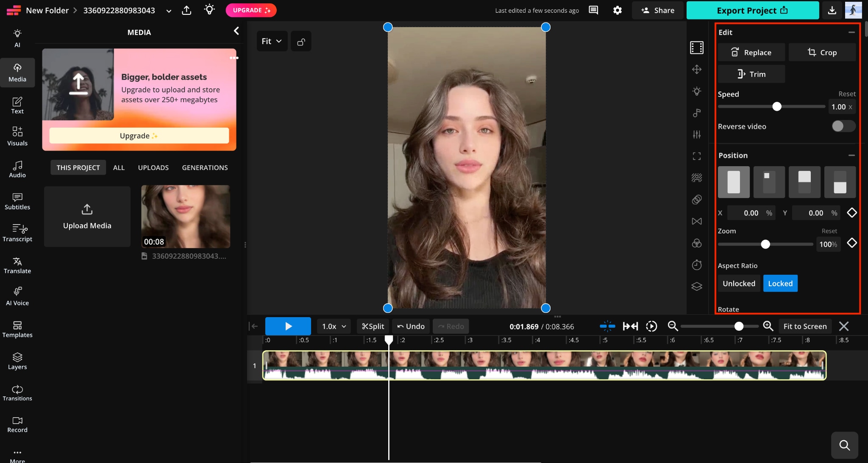
Task: Open the Audio sidebar panel
Action: click(x=17, y=169)
